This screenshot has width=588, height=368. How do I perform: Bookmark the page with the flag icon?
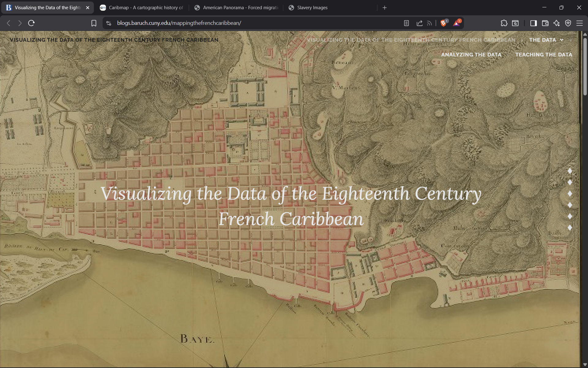(94, 23)
